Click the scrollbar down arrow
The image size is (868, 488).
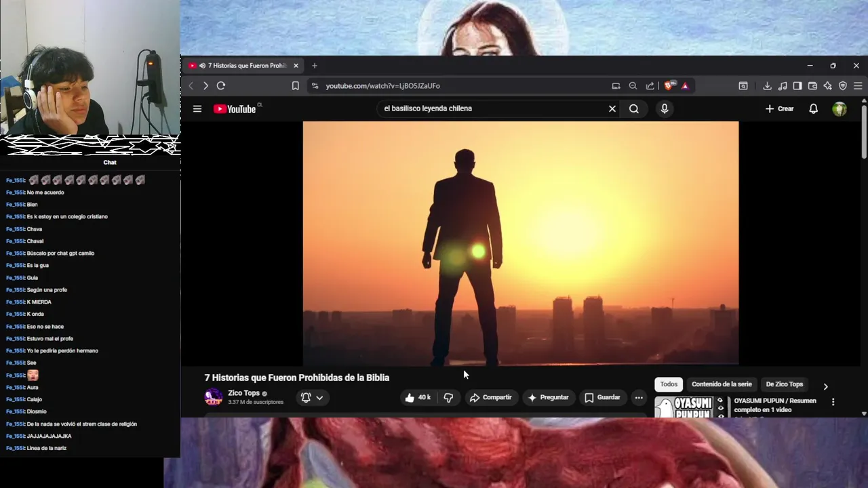click(x=864, y=413)
